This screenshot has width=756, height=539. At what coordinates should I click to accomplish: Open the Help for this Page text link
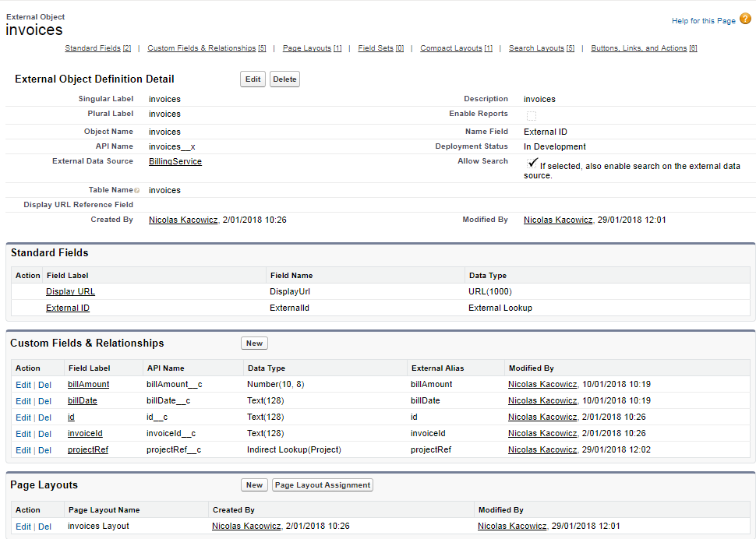pyautogui.click(x=704, y=21)
